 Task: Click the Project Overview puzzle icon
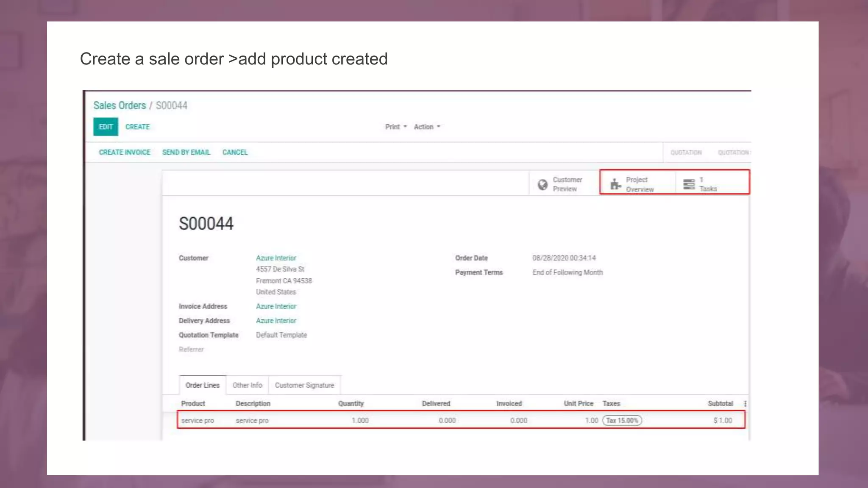pos(615,184)
